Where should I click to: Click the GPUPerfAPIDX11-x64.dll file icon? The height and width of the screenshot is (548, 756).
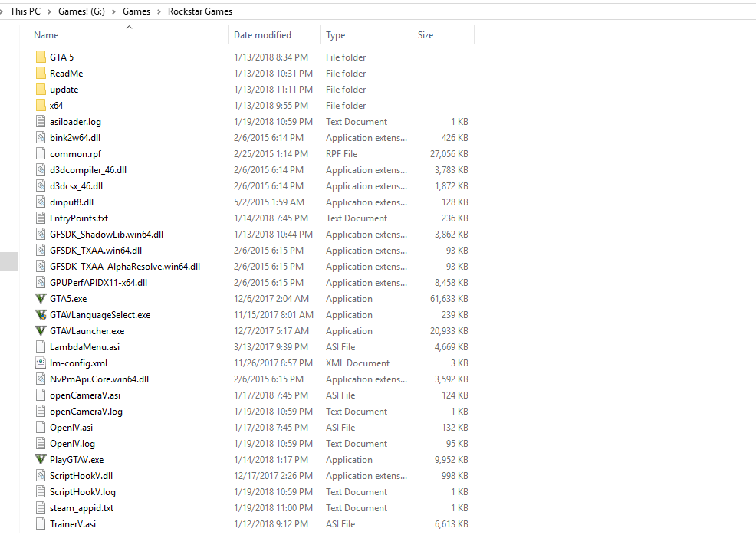(41, 283)
